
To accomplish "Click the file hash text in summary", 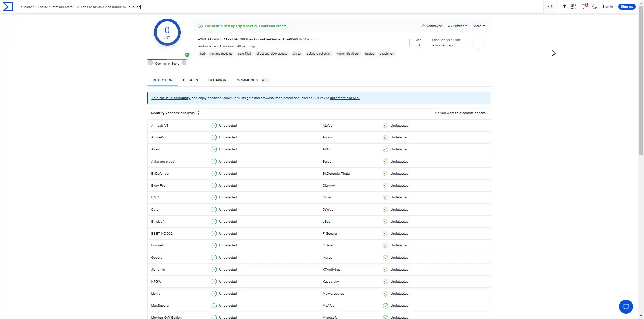I will pos(258,39).
